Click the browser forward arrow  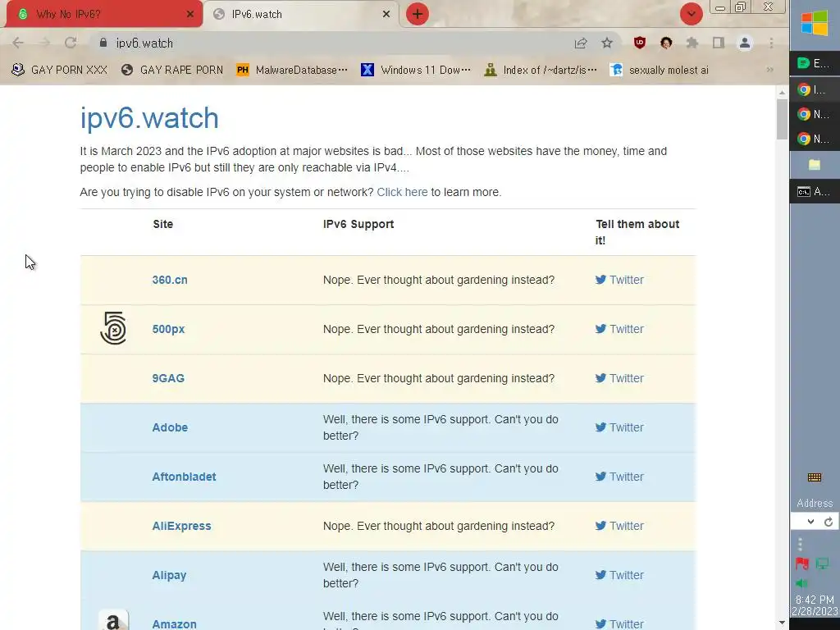[x=44, y=43]
